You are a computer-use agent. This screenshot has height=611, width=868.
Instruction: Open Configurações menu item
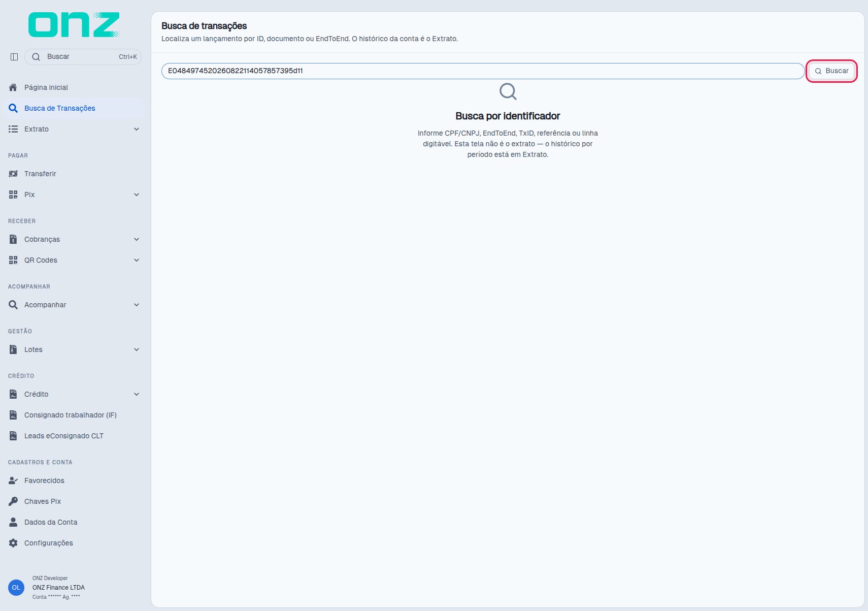coord(74,543)
